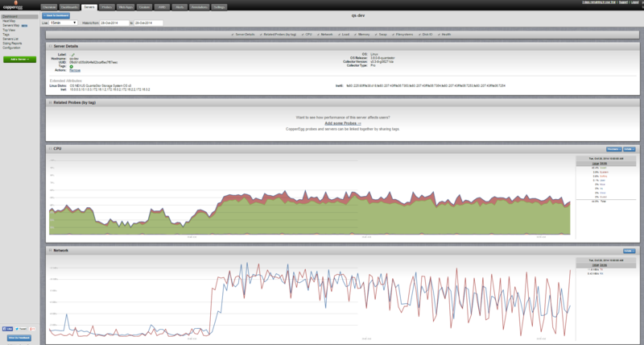Open the trial days remaining link

pyautogui.click(x=599, y=2)
